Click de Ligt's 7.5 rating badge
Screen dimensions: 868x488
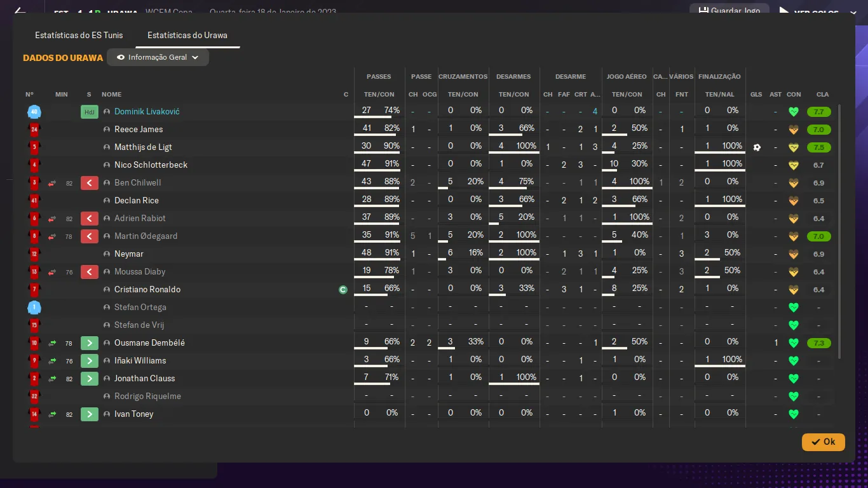818,147
